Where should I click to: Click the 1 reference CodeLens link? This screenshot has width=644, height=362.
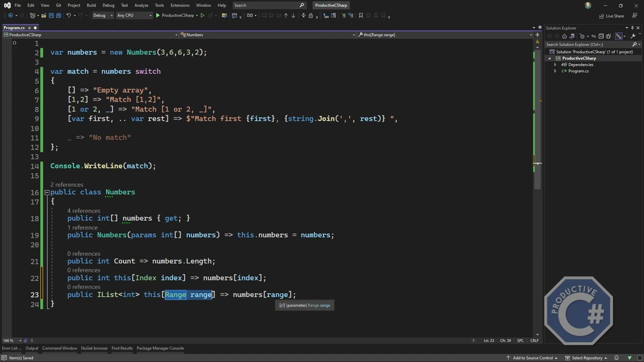pyautogui.click(x=83, y=228)
